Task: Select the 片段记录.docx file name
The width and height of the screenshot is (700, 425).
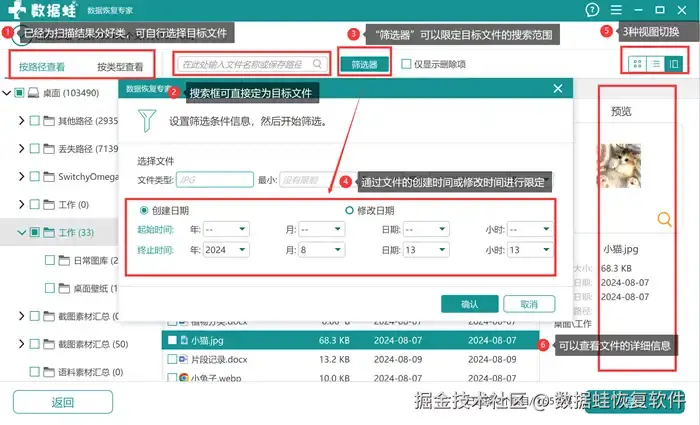Action: pyautogui.click(x=219, y=359)
